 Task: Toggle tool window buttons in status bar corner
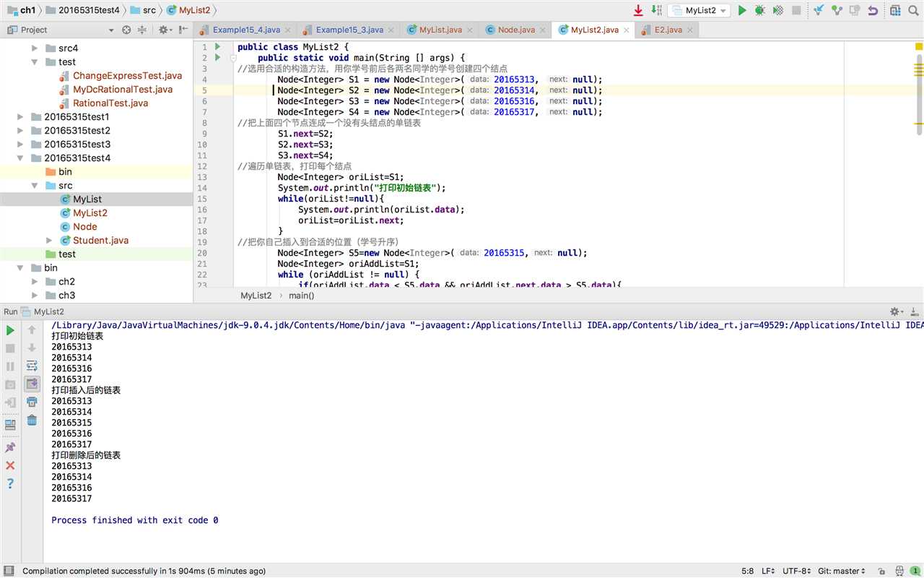click(9, 571)
